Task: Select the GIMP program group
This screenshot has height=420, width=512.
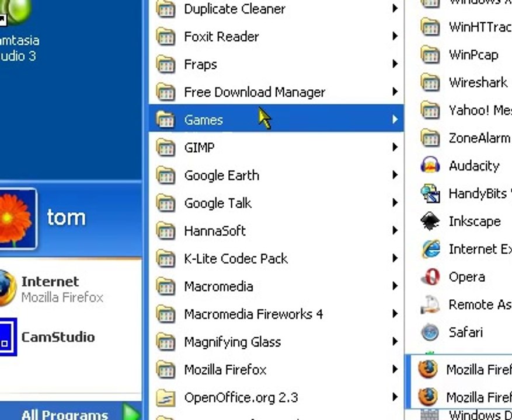Action: (x=276, y=147)
